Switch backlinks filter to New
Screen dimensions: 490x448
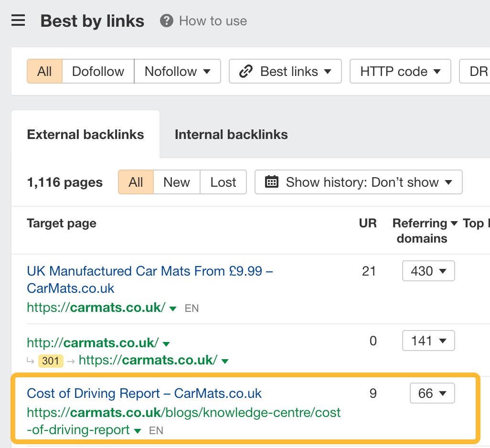click(176, 182)
